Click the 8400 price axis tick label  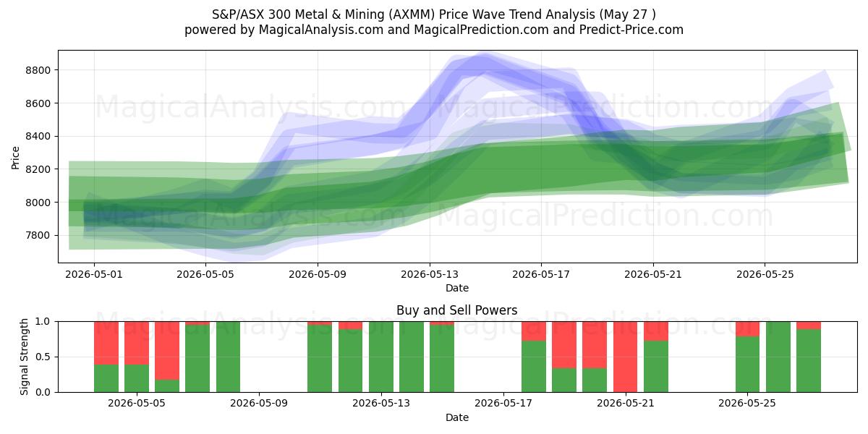pos(38,136)
